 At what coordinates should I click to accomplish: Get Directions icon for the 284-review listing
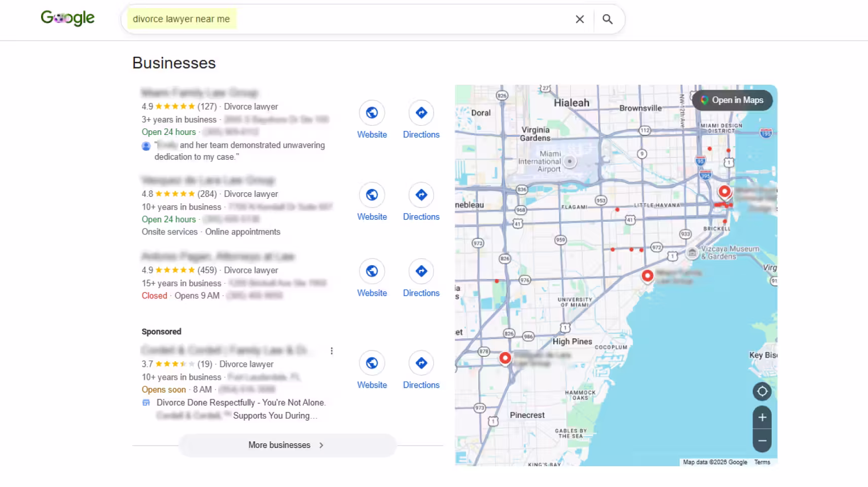pos(421,195)
